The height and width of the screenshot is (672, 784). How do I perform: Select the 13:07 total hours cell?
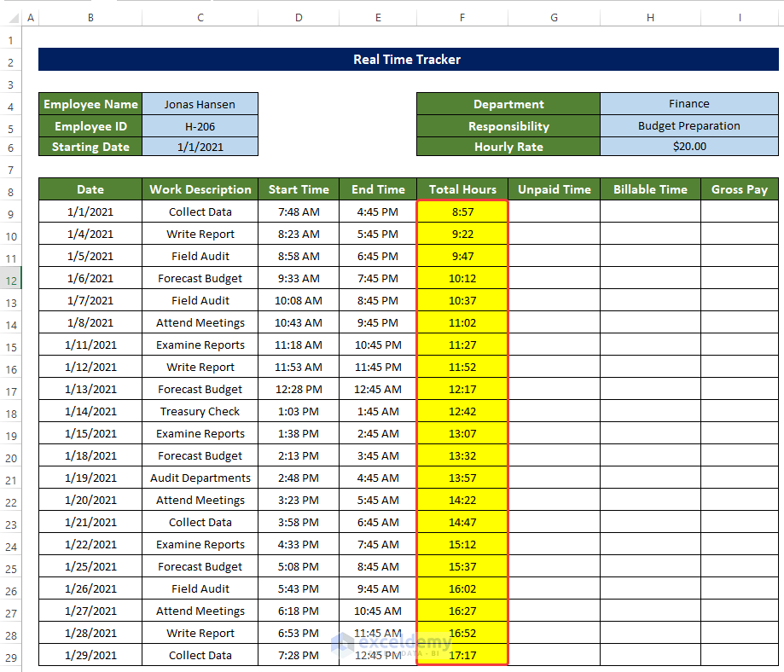(462, 433)
